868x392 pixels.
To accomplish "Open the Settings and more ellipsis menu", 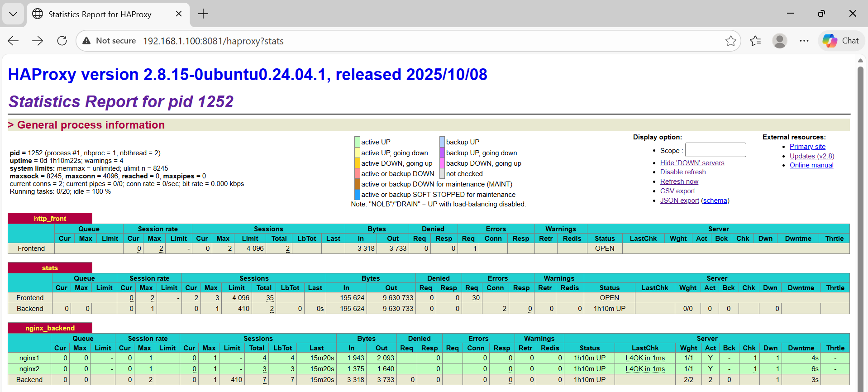I will 804,41.
